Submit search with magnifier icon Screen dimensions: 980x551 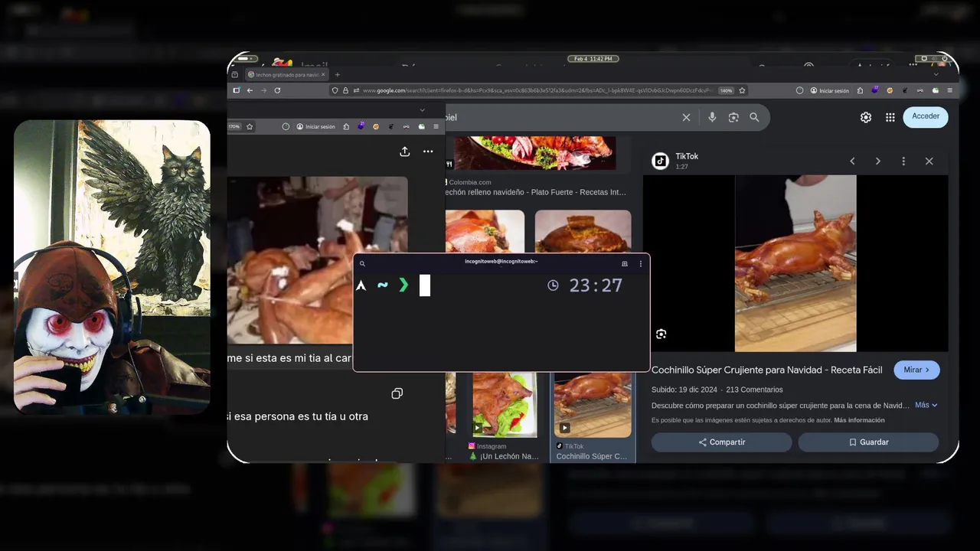click(x=754, y=117)
